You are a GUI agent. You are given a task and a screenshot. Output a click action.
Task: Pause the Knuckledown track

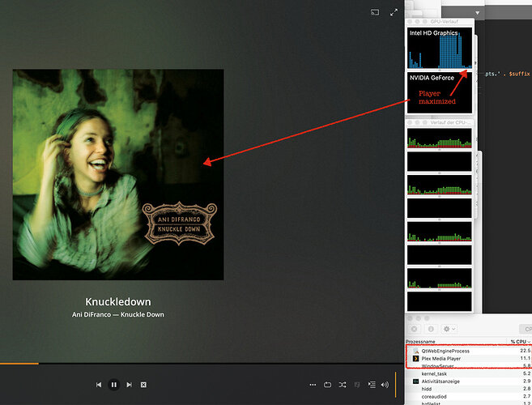[x=114, y=385]
